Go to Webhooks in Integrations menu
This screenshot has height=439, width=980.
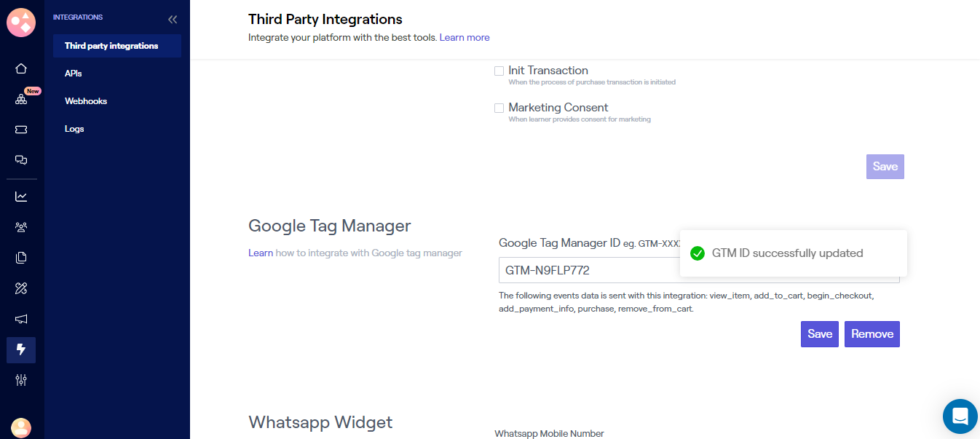coord(86,101)
